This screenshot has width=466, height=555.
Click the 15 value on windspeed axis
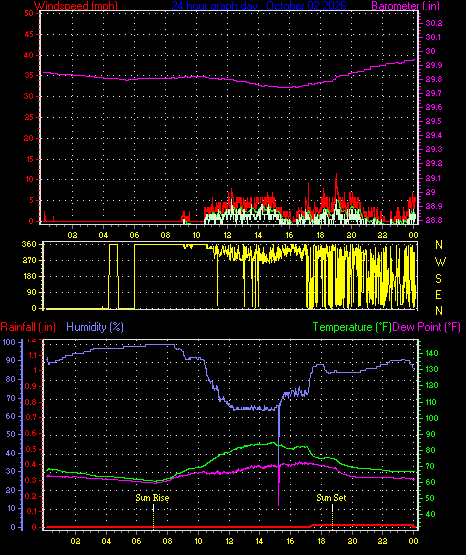click(29, 159)
